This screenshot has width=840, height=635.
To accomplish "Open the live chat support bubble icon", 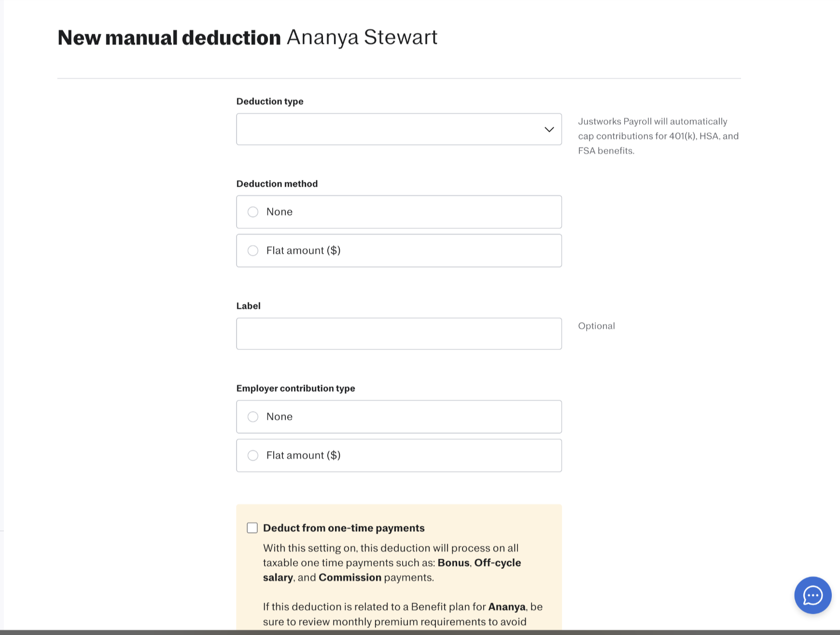I will (812, 595).
